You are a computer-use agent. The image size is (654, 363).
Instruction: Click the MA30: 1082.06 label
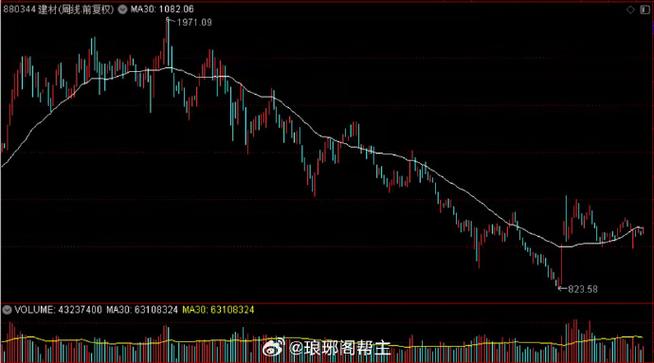[x=162, y=9]
